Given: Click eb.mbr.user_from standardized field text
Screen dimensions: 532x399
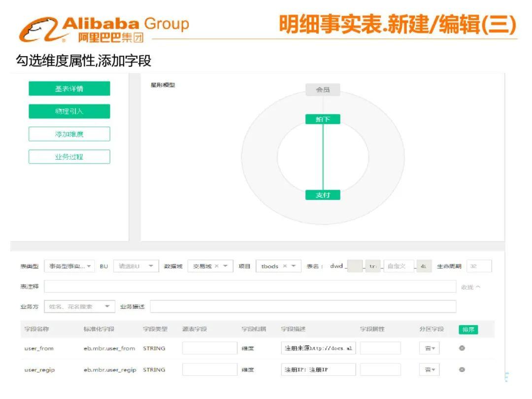Looking at the screenshot, I should (109, 348).
